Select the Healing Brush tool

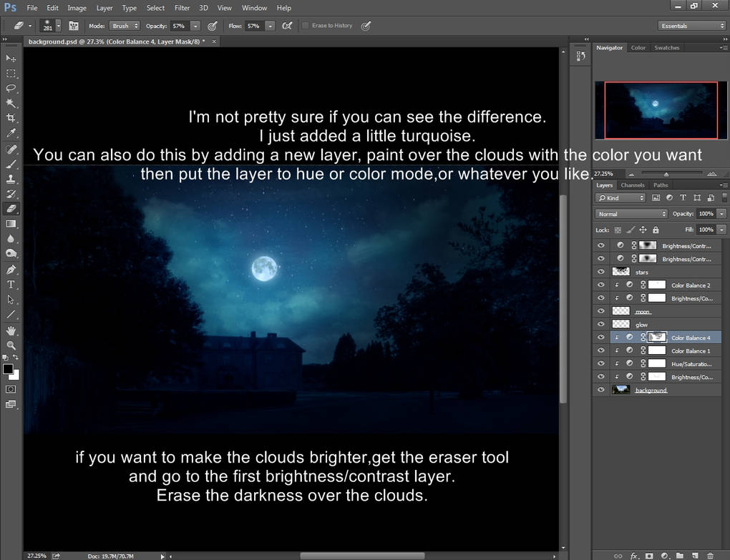11,149
